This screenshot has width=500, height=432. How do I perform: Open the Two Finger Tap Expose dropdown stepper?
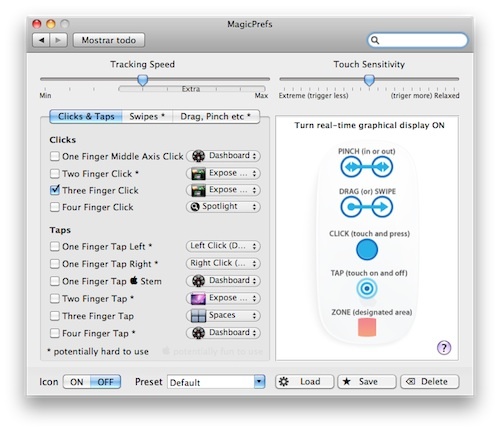pyautogui.click(x=254, y=298)
